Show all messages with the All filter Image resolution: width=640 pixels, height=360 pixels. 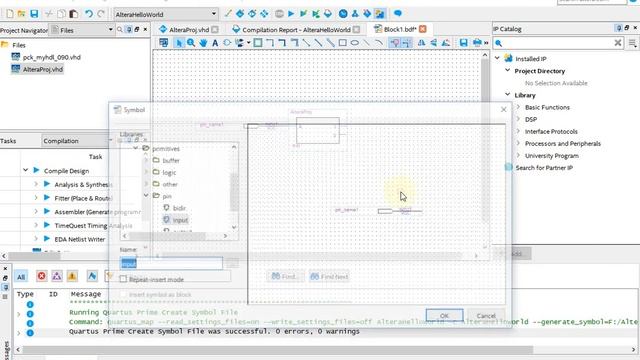tap(21, 277)
